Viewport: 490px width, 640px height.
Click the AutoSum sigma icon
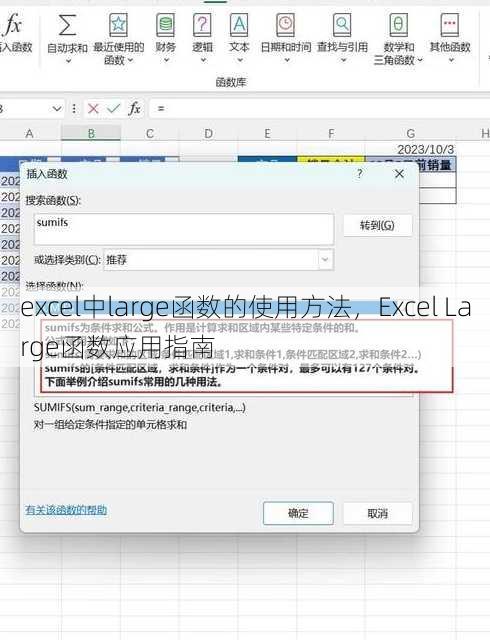(x=67, y=25)
